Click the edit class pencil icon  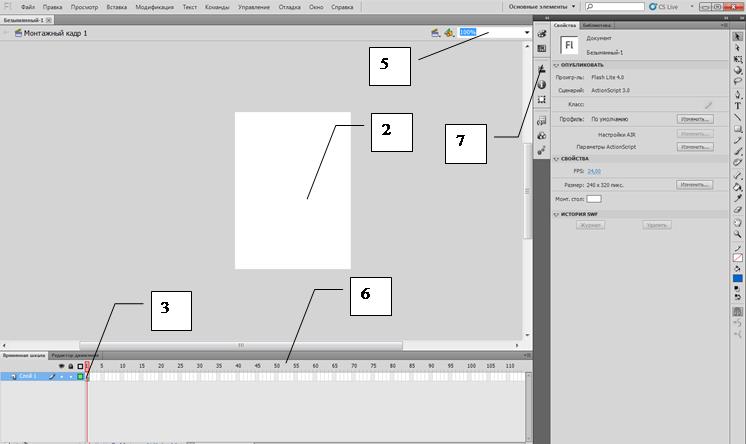point(708,105)
